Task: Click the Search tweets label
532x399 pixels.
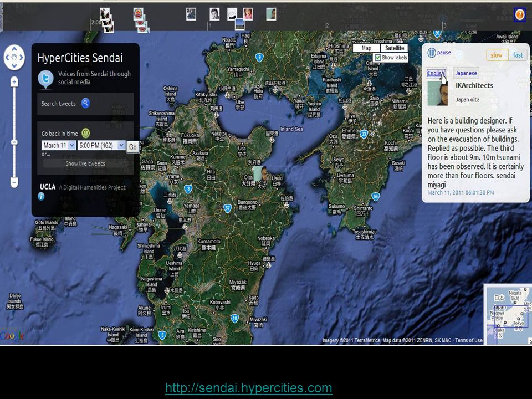Action: click(58, 104)
